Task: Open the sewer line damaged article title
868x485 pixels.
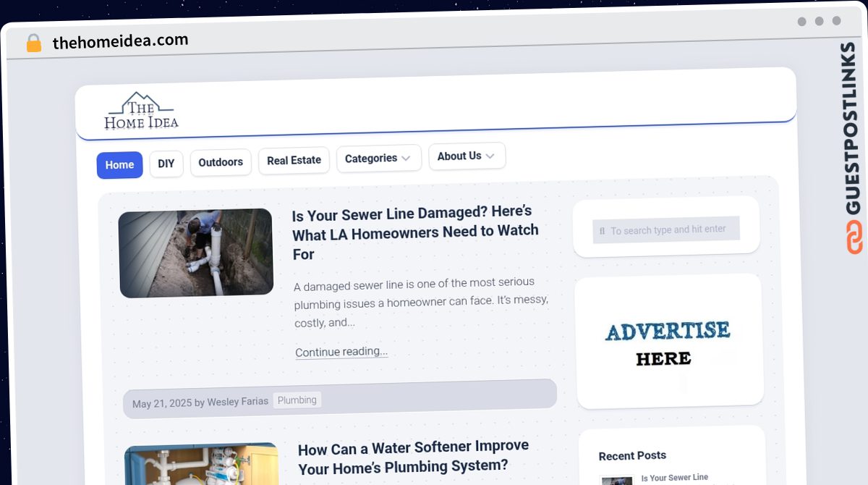Action: [415, 232]
